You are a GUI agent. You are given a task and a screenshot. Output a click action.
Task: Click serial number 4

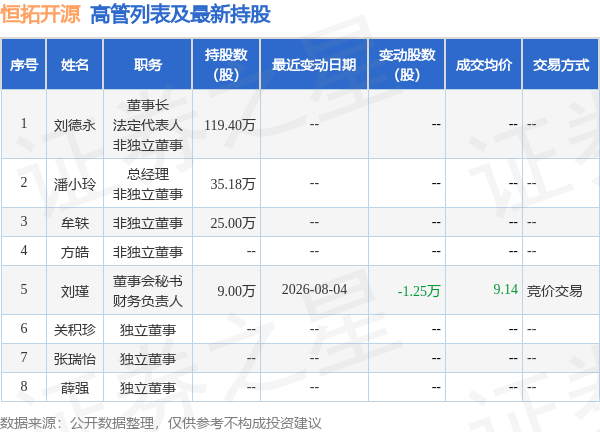(x=24, y=250)
